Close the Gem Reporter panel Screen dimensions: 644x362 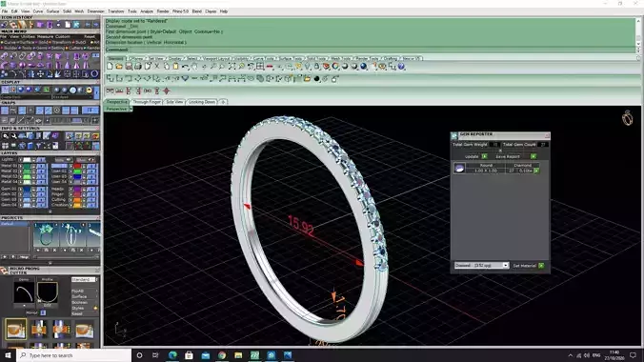(x=547, y=134)
